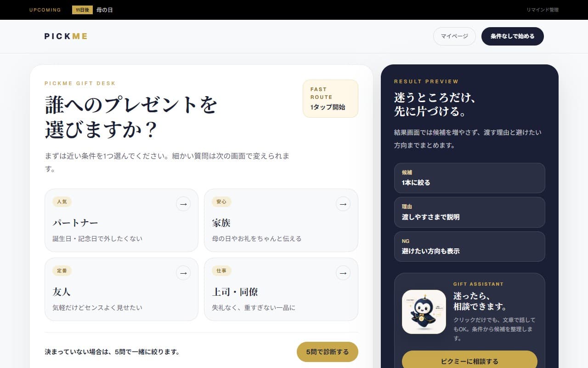
Task: Click GIFT ASSISTANT label
Action: 478,284
